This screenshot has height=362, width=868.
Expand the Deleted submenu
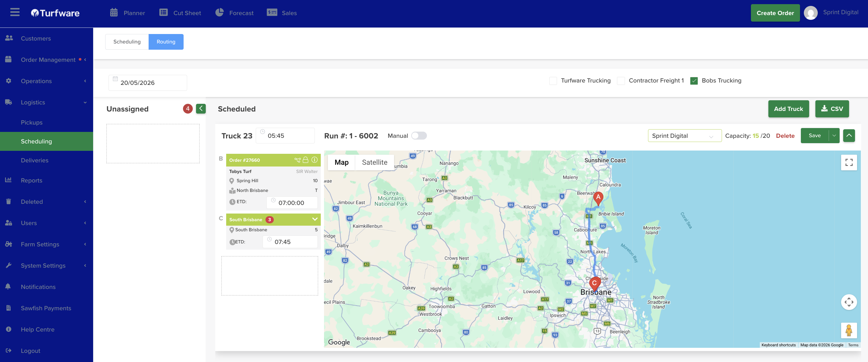pyautogui.click(x=85, y=201)
